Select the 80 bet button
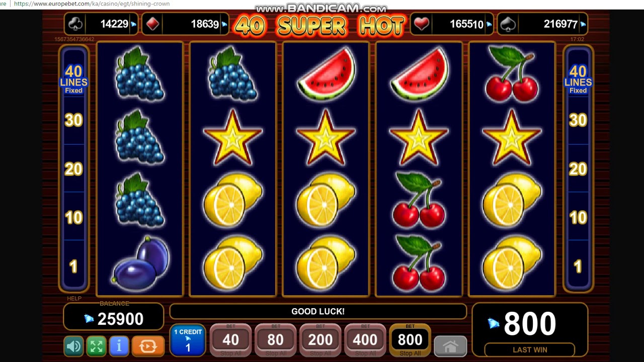 [275, 340]
